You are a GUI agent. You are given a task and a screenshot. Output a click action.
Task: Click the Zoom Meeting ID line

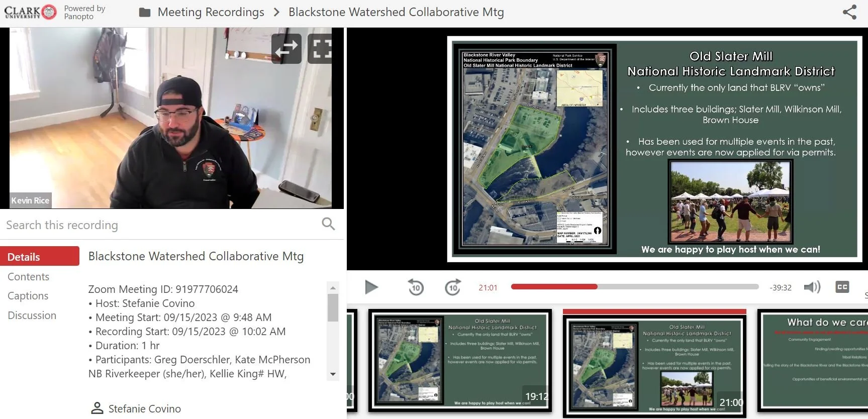click(163, 289)
